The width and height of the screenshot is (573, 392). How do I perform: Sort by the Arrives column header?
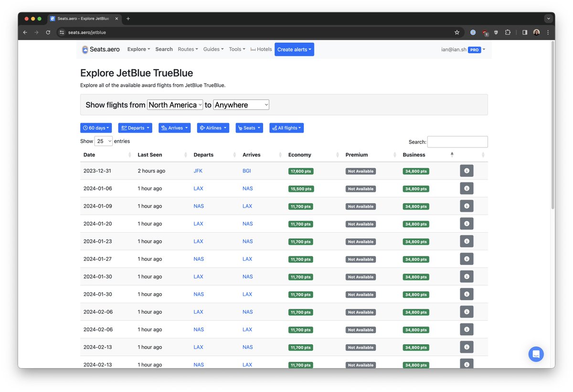pos(262,155)
